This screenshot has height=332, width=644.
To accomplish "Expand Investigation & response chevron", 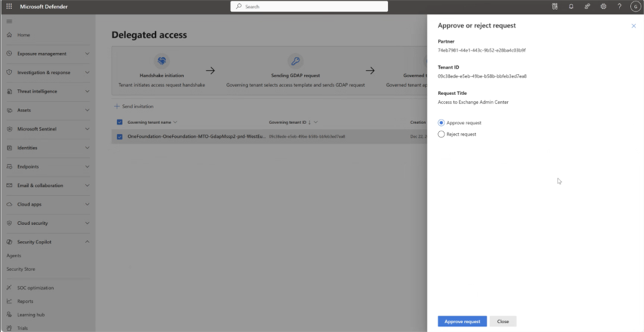I will [87, 72].
